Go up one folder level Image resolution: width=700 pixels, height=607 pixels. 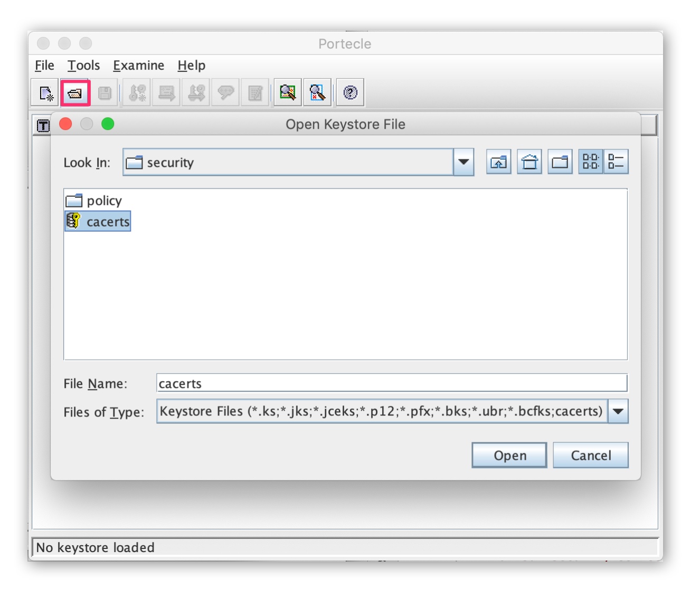coord(498,162)
